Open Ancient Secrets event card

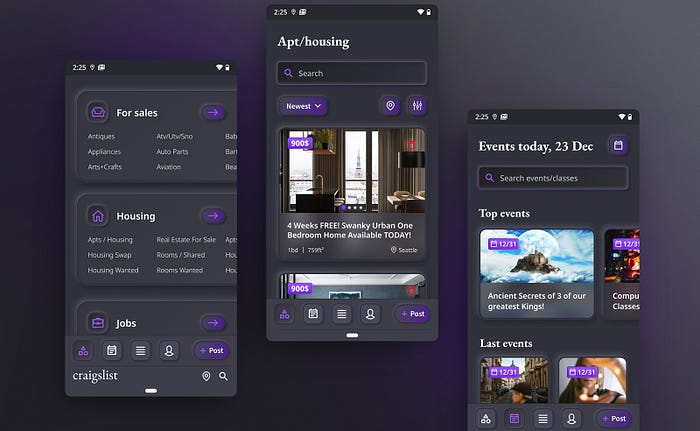point(537,273)
